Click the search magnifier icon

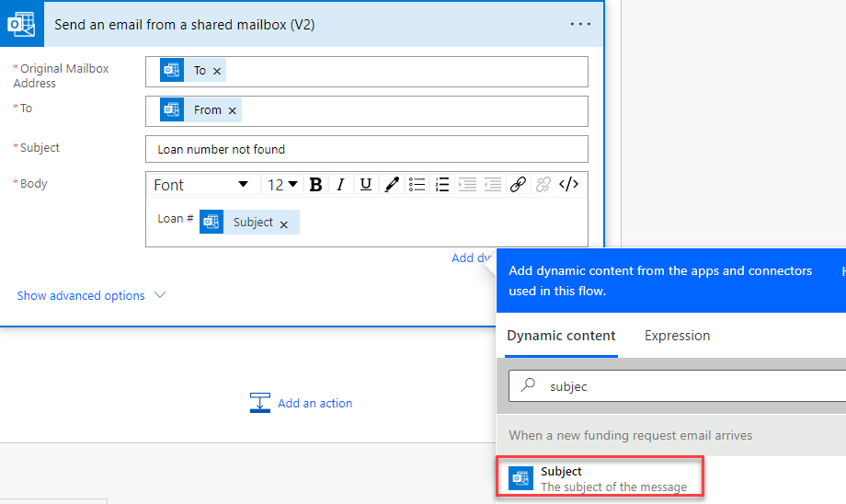(x=528, y=384)
